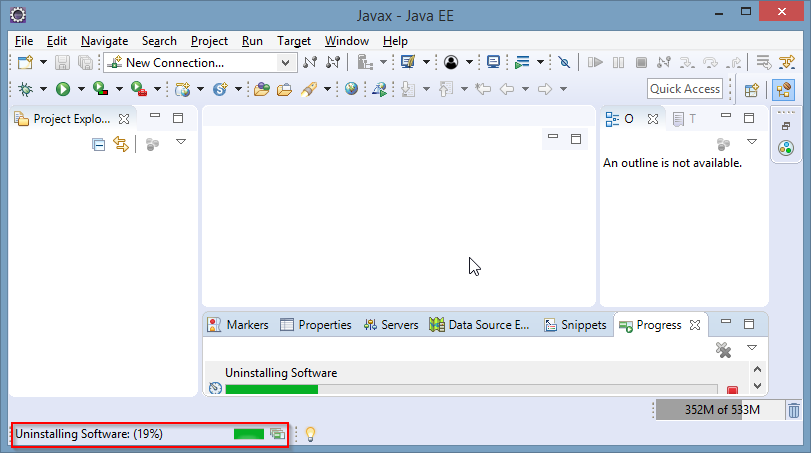Run garbage collector trash icon
This screenshot has width=811, height=453.
[x=793, y=410]
